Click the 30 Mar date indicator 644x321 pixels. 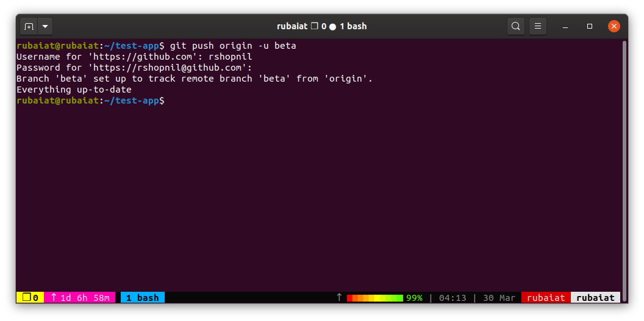point(499,298)
